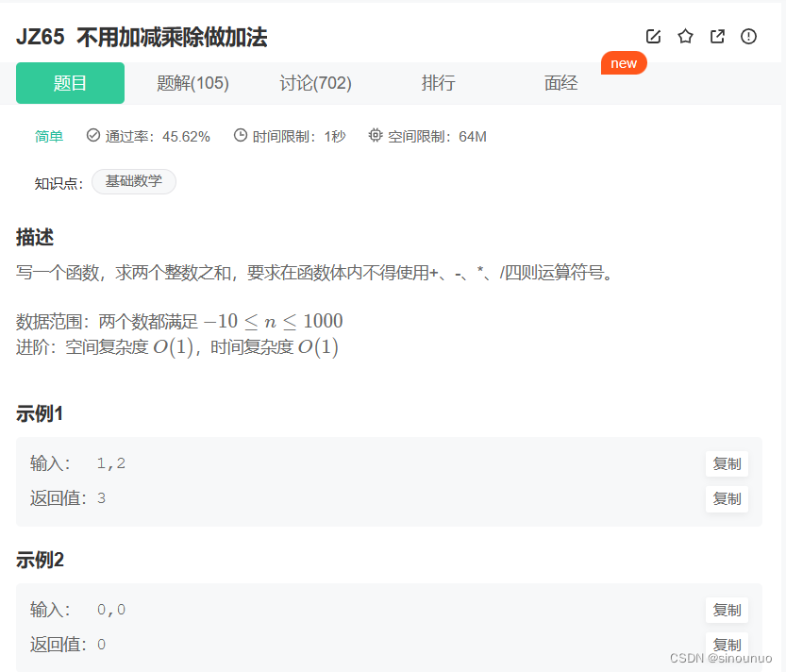Click the 示例1 heading
786x672 pixels.
click(40, 413)
